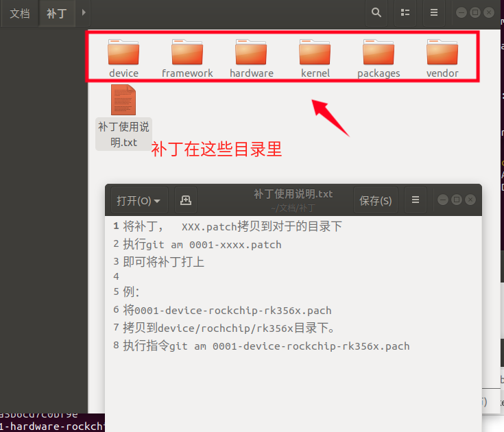
Task: Close the text editor window
Action: pyautogui.click(x=470, y=200)
